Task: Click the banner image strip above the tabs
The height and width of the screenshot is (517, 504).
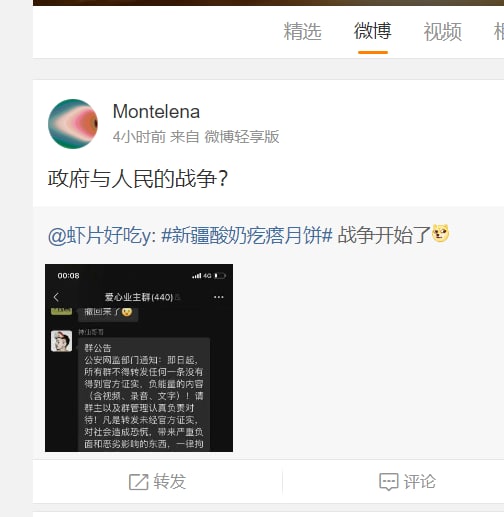Action: 268,3
